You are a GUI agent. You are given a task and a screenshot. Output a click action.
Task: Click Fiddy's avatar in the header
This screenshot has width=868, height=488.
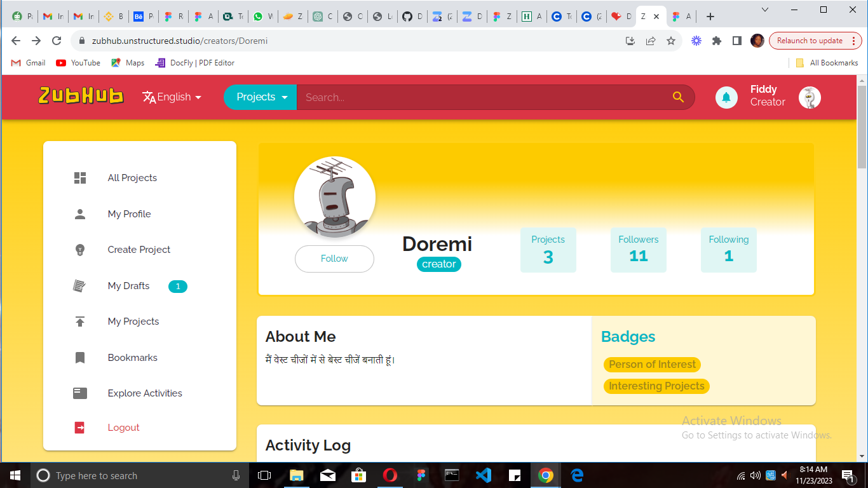(x=810, y=97)
